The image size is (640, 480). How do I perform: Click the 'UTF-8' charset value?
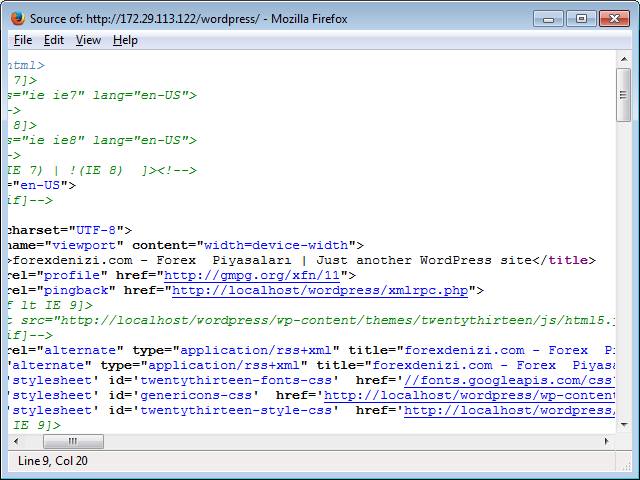tap(97, 230)
